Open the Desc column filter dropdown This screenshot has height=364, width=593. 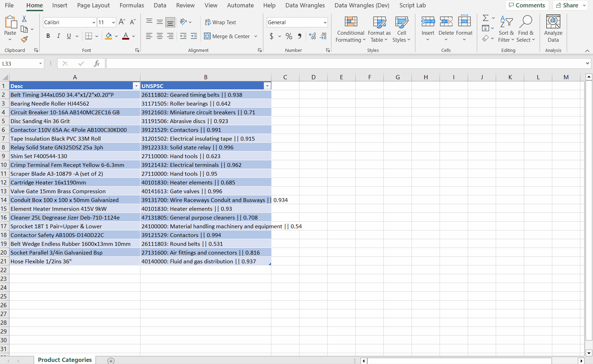(x=136, y=86)
